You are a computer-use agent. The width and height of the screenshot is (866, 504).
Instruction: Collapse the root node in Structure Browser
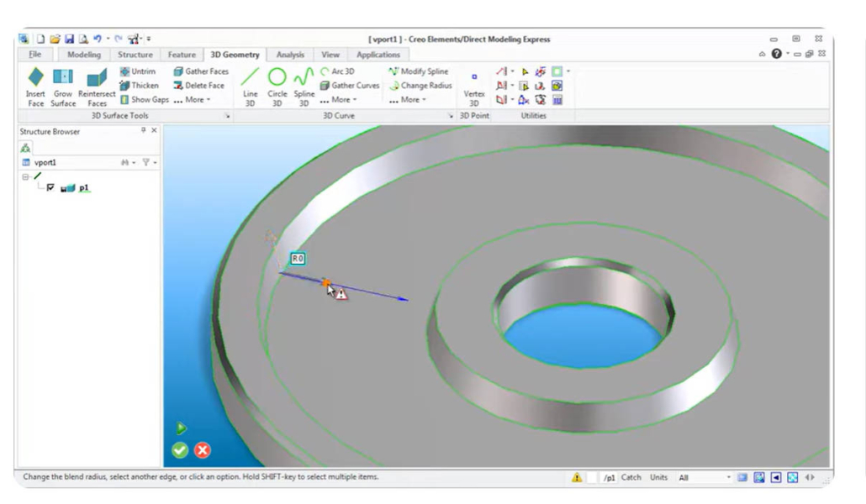(x=26, y=177)
